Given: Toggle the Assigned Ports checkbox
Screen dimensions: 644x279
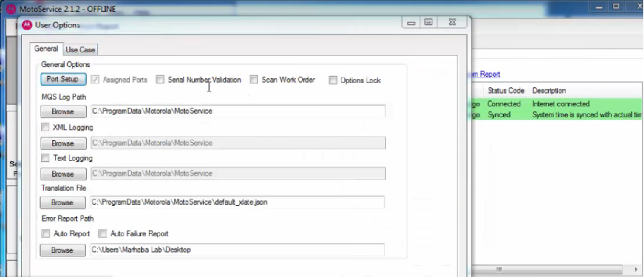Looking at the screenshot, I should (x=95, y=80).
